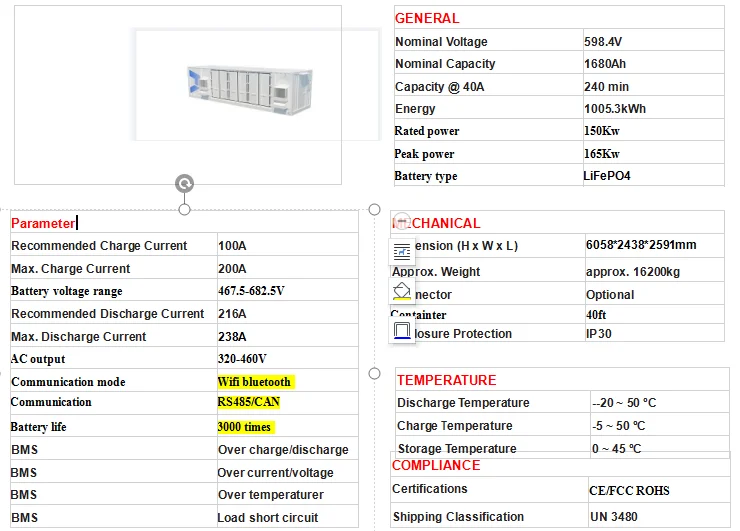Click the 'COMPLIANCE' section heading
This screenshot has width=740, height=531.
436,465
